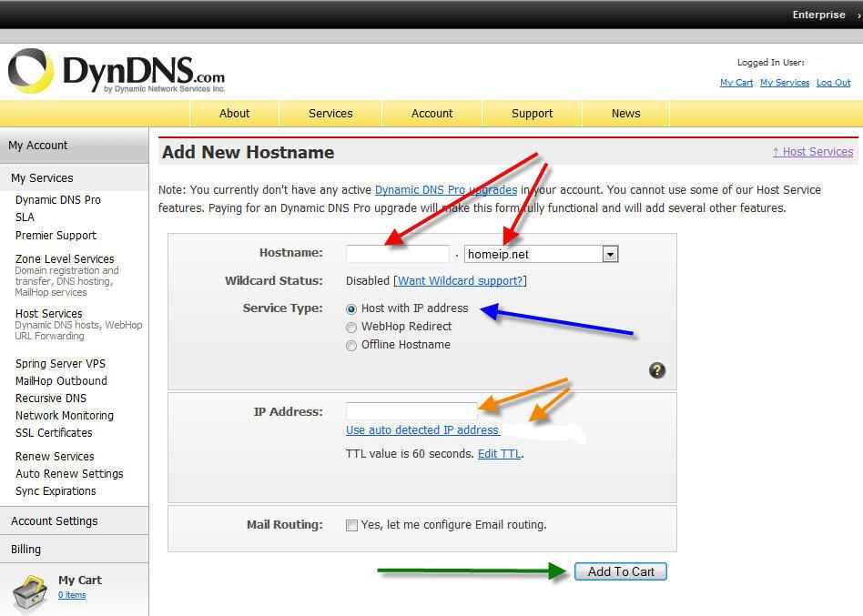Click the help question mark icon

(x=656, y=370)
